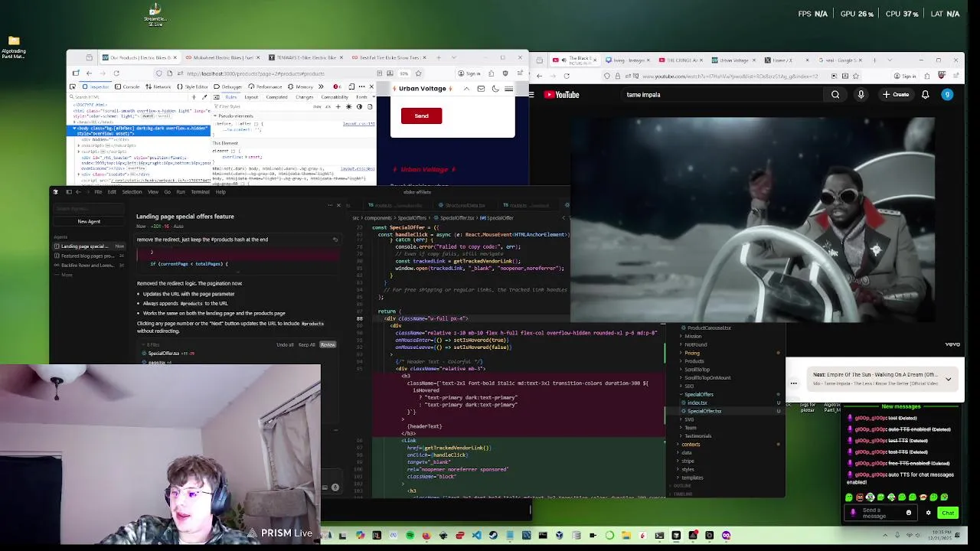Open YouTube account avatar menu
This screenshot has width=980, height=551.
(x=947, y=95)
